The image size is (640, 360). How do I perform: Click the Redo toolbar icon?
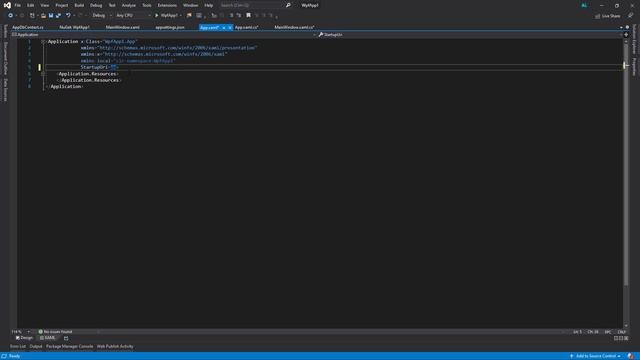click(x=80, y=16)
